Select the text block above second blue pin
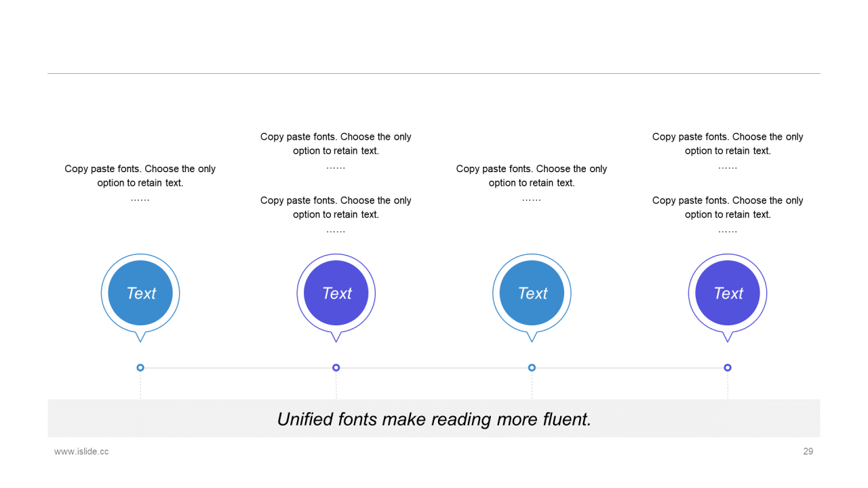 [532, 183]
